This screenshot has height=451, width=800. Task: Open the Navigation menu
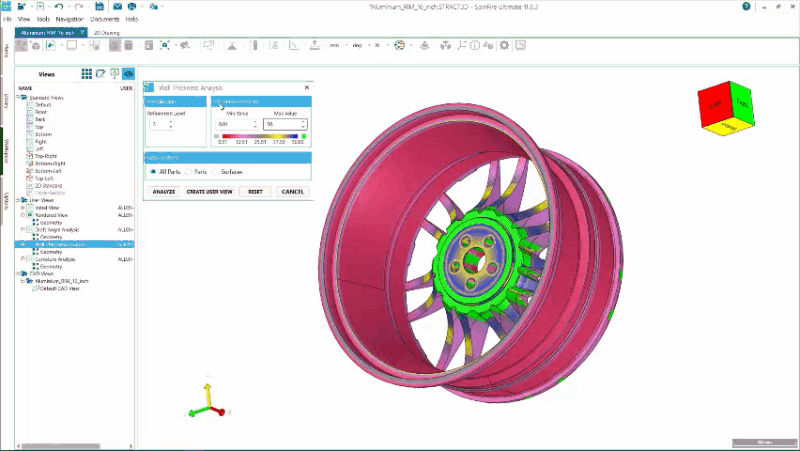[70, 19]
